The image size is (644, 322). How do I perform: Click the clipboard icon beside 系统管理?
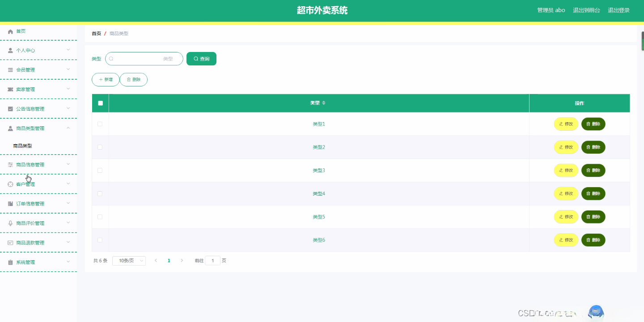click(10, 262)
